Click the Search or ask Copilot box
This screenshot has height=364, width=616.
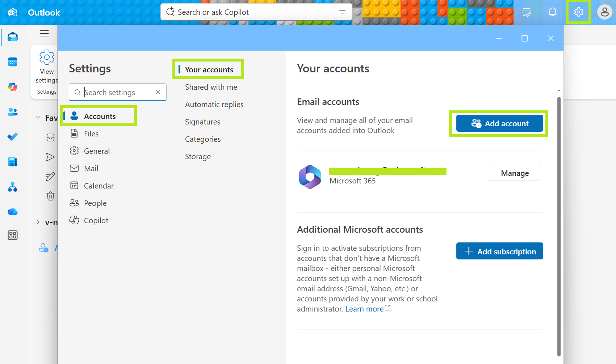pyautogui.click(x=256, y=12)
